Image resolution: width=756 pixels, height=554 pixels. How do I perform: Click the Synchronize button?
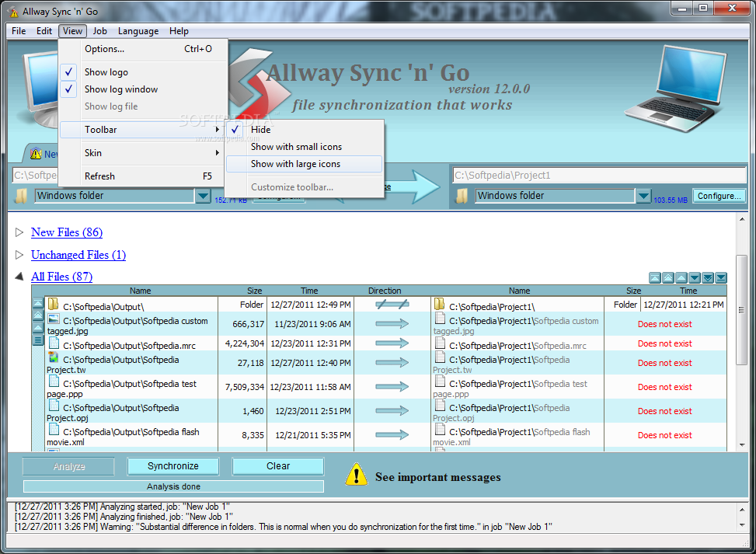(173, 466)
